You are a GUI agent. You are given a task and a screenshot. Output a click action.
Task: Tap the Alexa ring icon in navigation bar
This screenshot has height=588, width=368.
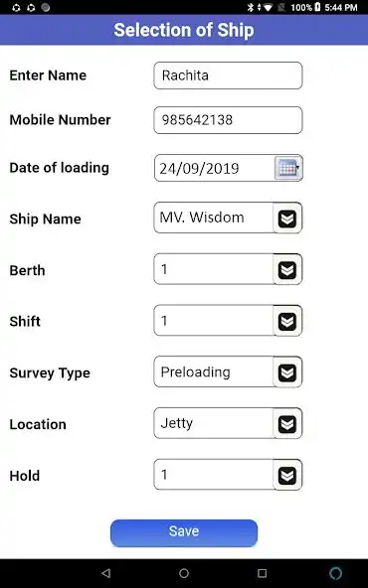tap(336, 573)
